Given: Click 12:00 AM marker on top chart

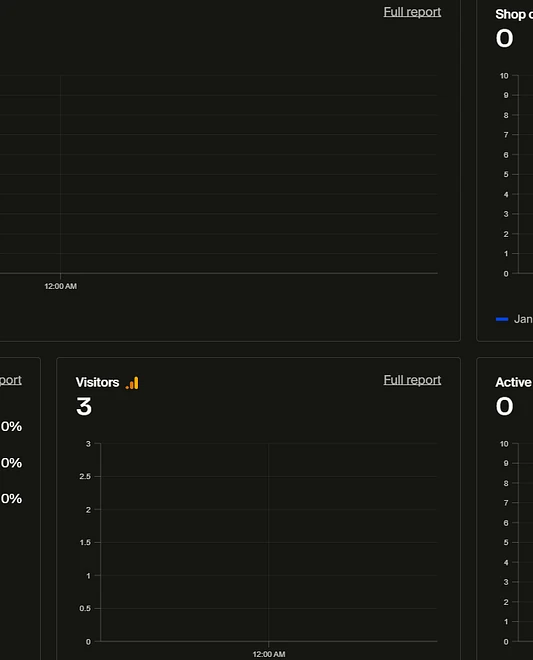Looking at the screenshot, I should (61, 286).
